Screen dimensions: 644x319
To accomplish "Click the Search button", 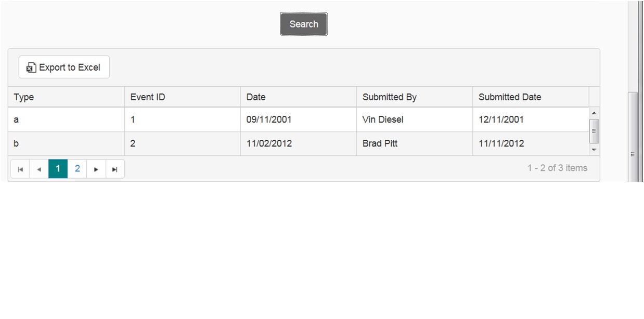I will coord(304,24).
